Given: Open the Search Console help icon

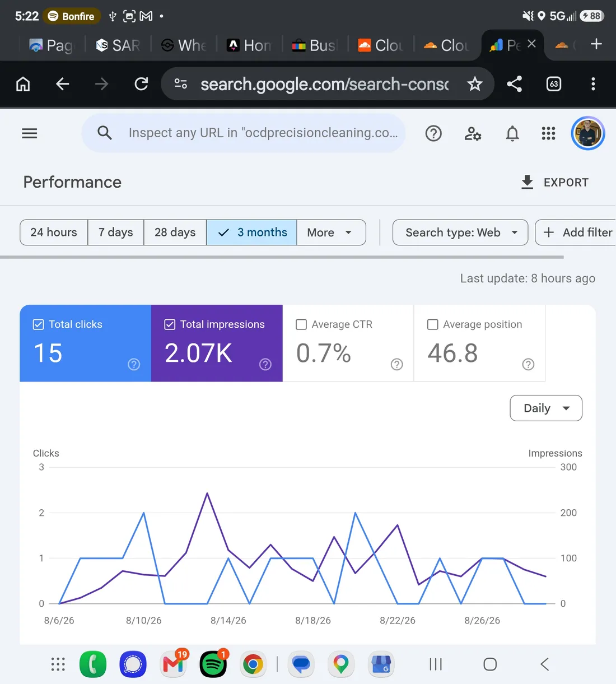Looking at the screenshot, I should [433, 133].
